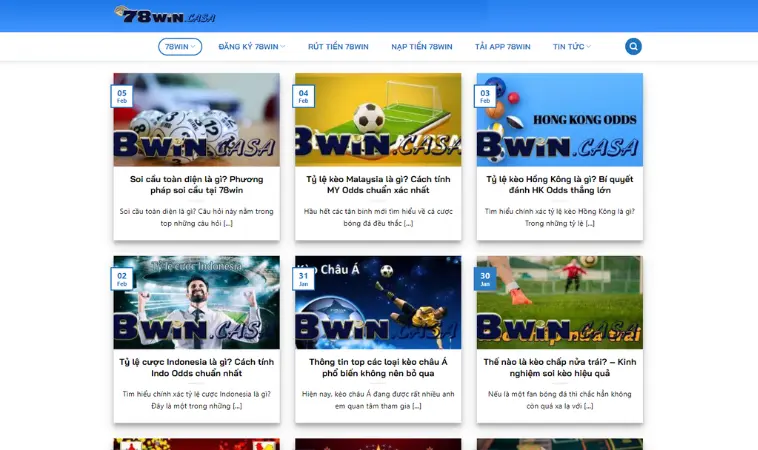Open article 'Tỷ lệ kèo Malaysia là gì'

tap(378, 184)
